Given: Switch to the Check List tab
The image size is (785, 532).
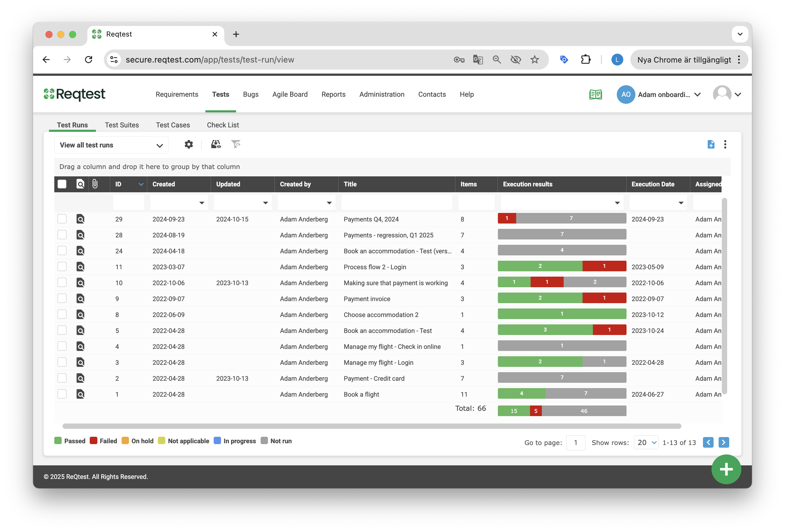Looking at the screenshot, I should 223,125.
